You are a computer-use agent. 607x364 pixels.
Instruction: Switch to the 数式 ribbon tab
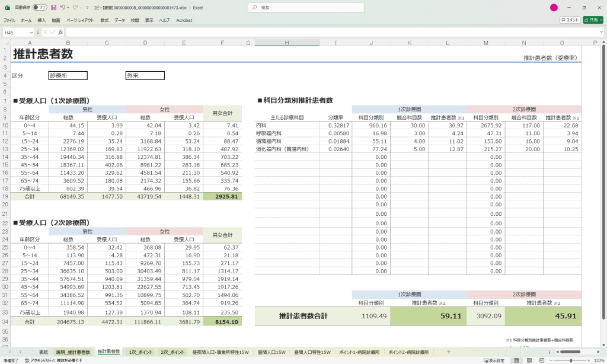tap(106, 20)
